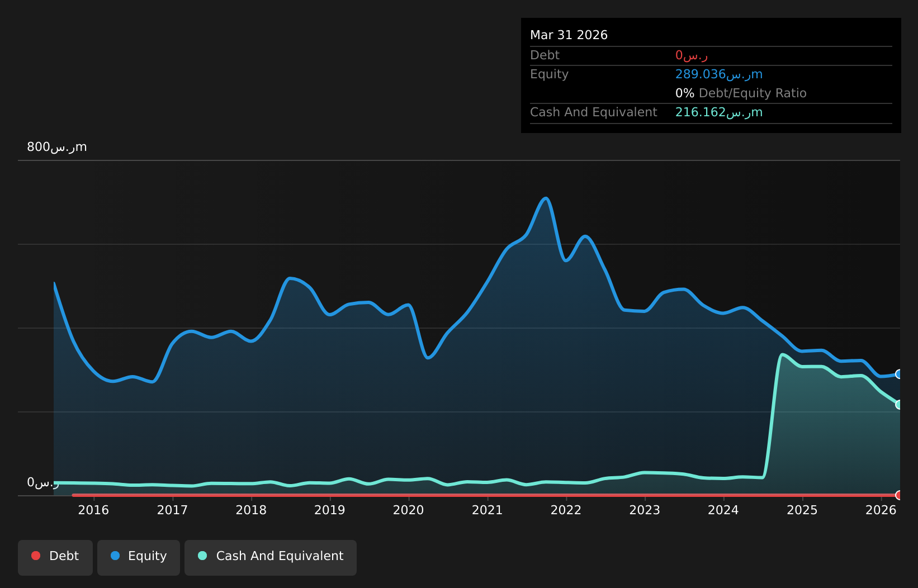Screen dimensions: 918x588
Task: Click the 2022 x-axis label
Action: click(x=566, y=510)
